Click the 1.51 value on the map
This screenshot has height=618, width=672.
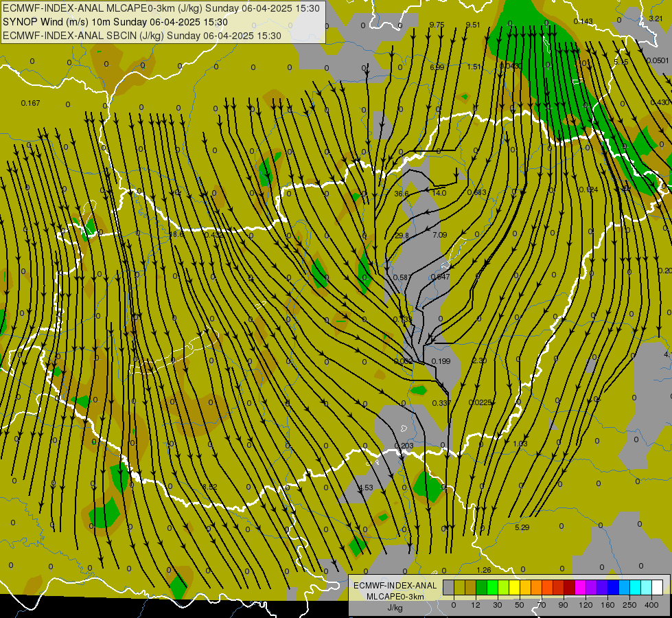coord(474,67)
